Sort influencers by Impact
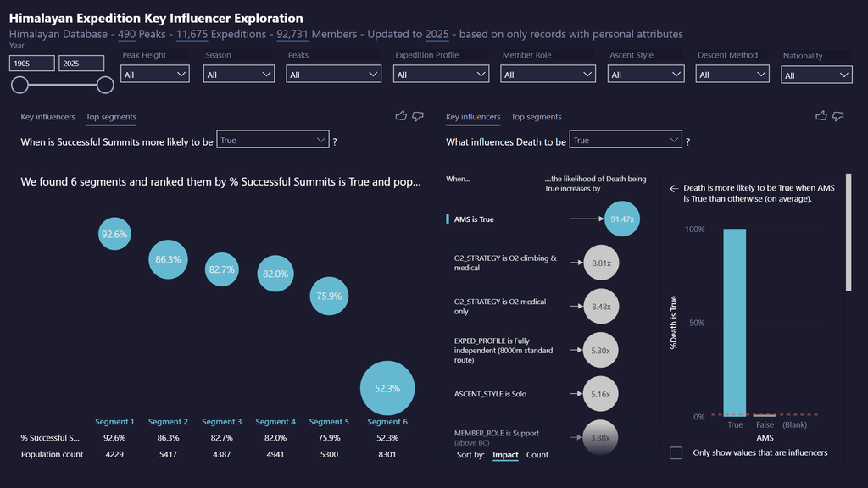The image size is (868, 488). coord(505,455)
